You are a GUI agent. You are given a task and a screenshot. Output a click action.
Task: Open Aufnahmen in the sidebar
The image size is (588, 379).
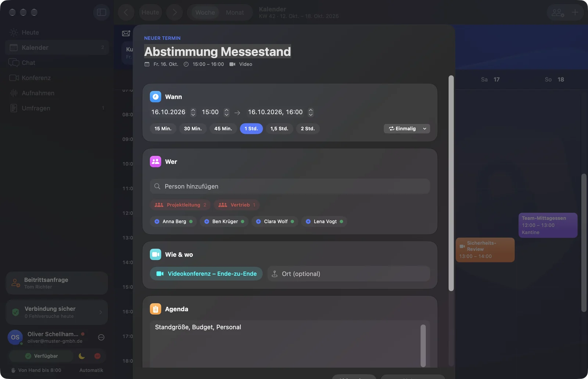click(x=57, y=93)
